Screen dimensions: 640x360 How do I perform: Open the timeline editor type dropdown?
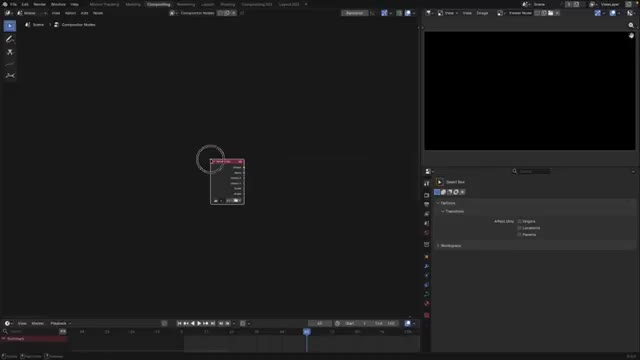[x=8, y=323]
